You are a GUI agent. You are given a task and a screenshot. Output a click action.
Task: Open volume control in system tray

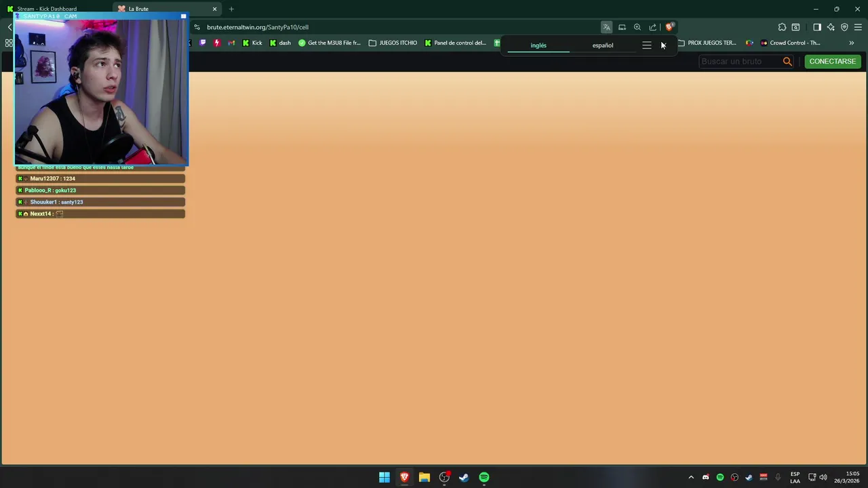click(823, 477)
